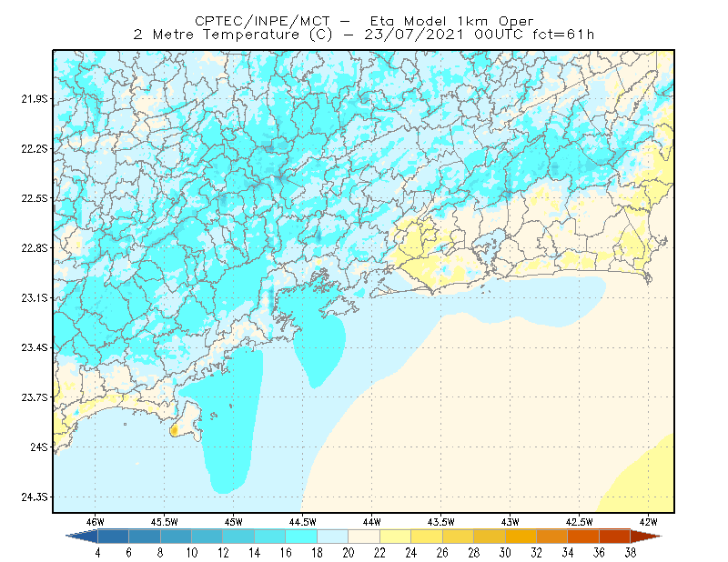Click the 24.3S latitude axis label

point(35,497)
